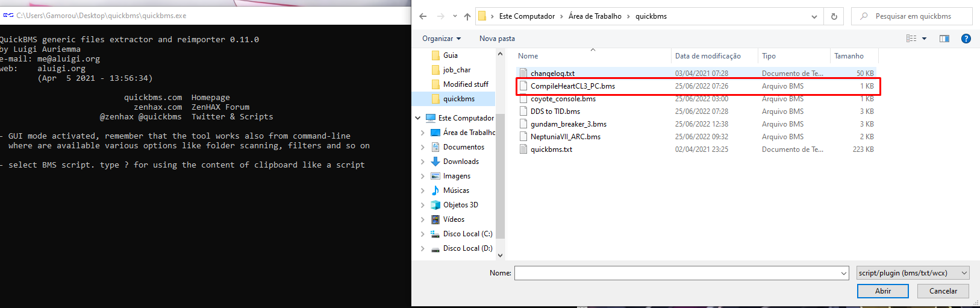Select NeptuniaVII_ARC.bms file
The width and height of the screenshot is (980, 308).
click(697, 137)
